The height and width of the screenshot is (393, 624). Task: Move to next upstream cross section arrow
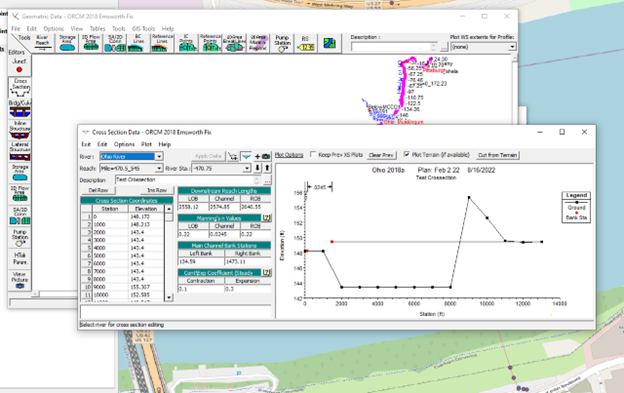[x=267, y=168]
